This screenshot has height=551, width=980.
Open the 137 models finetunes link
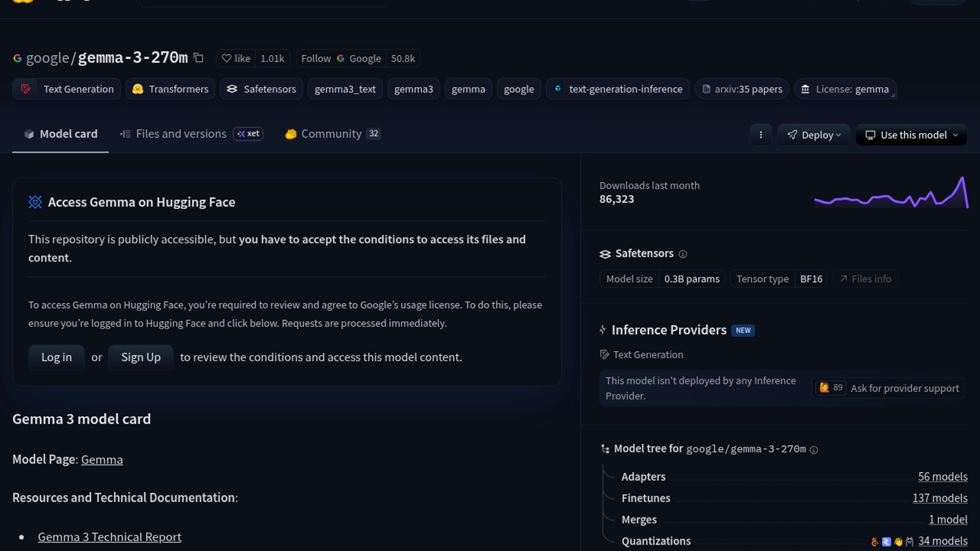click(940, 498)
